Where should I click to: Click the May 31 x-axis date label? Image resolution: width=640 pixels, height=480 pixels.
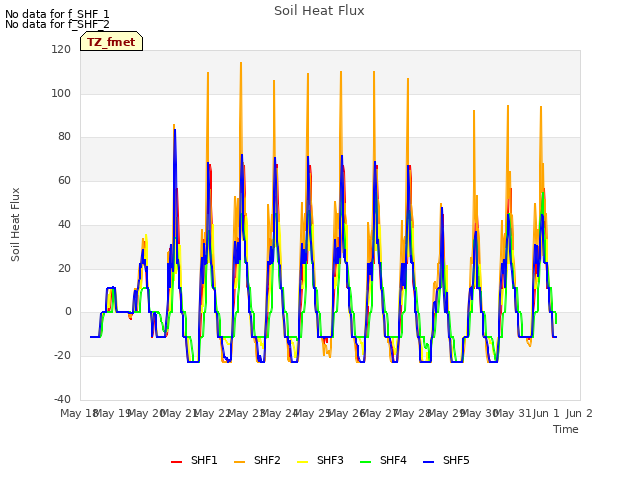(x=512, y=413)
